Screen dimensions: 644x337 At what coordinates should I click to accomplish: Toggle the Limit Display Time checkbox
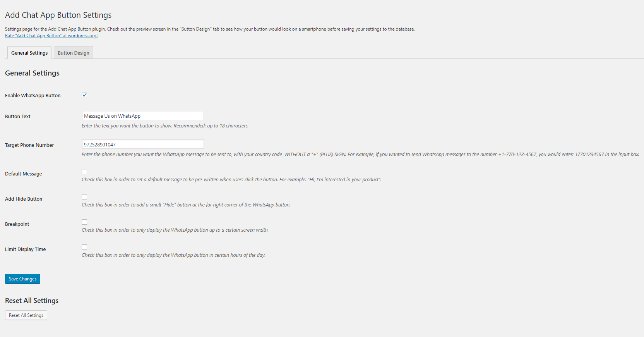tap(84, 247)
